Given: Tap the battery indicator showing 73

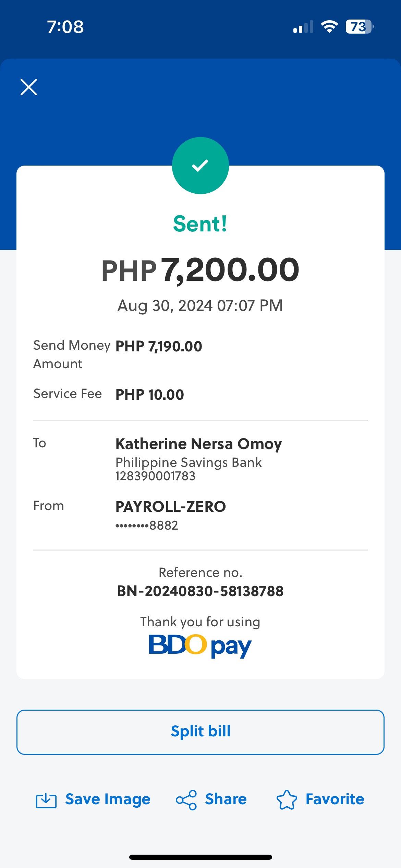Looking at the screenshot, I should (x=359, y=27).
